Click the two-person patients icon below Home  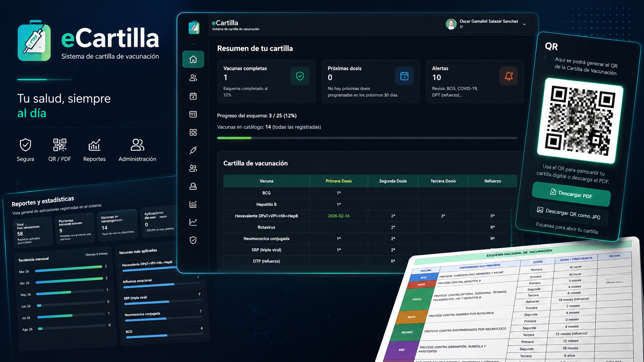[193, 78]
